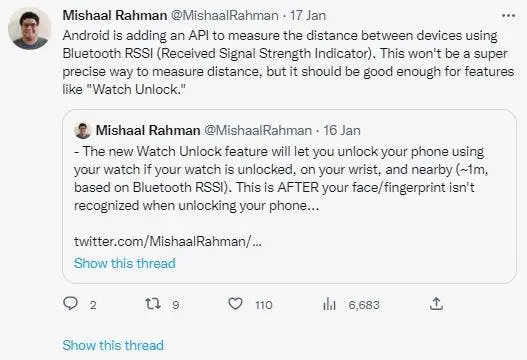Open Mishaal Rahman's large profile picture
527x360 pixels.
[x=30, y=29]
